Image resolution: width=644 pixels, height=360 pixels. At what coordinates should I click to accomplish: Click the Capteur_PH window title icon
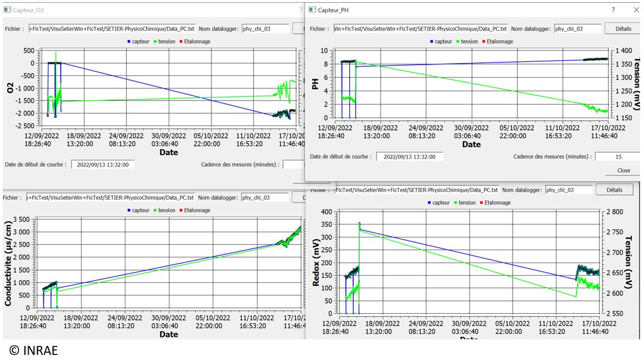(312, 10)
